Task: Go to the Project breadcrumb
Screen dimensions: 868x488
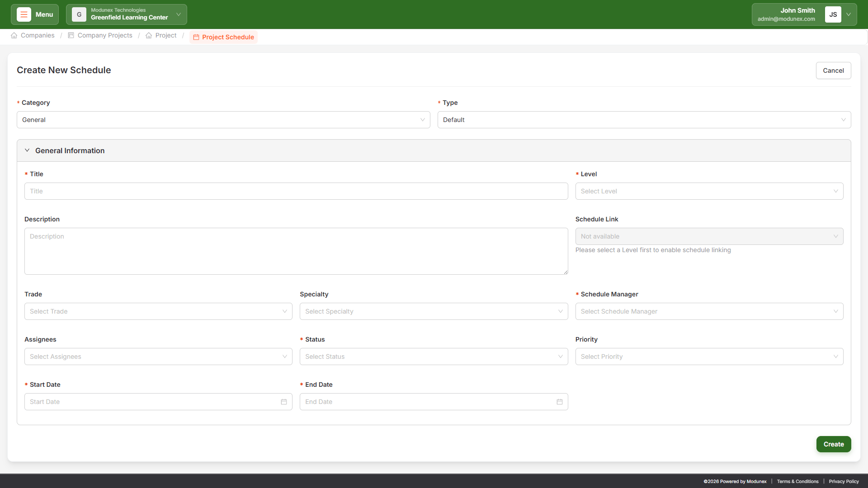Action: coord(165,35)
